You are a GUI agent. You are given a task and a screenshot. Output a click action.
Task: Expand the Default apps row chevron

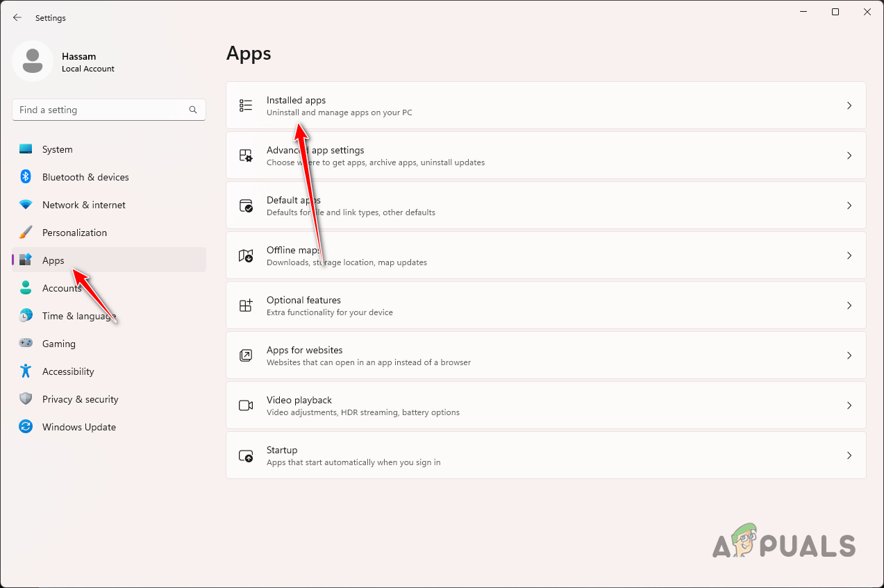(849, 205)
